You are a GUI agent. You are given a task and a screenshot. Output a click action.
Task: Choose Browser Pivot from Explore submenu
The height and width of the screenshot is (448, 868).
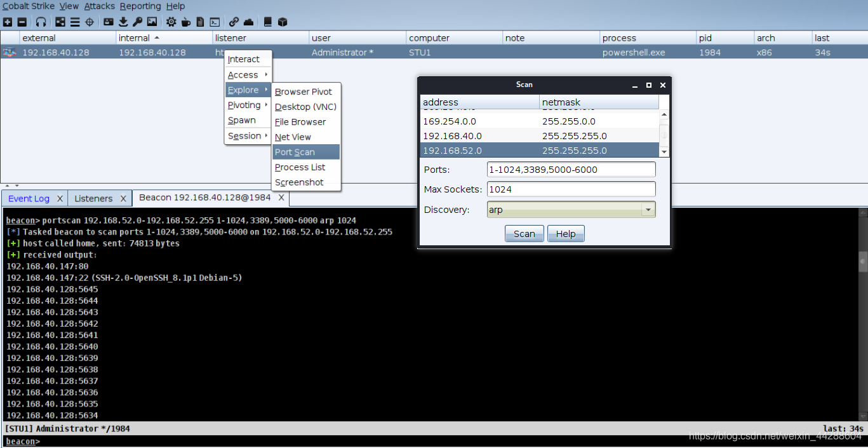(x=306, y=92)
